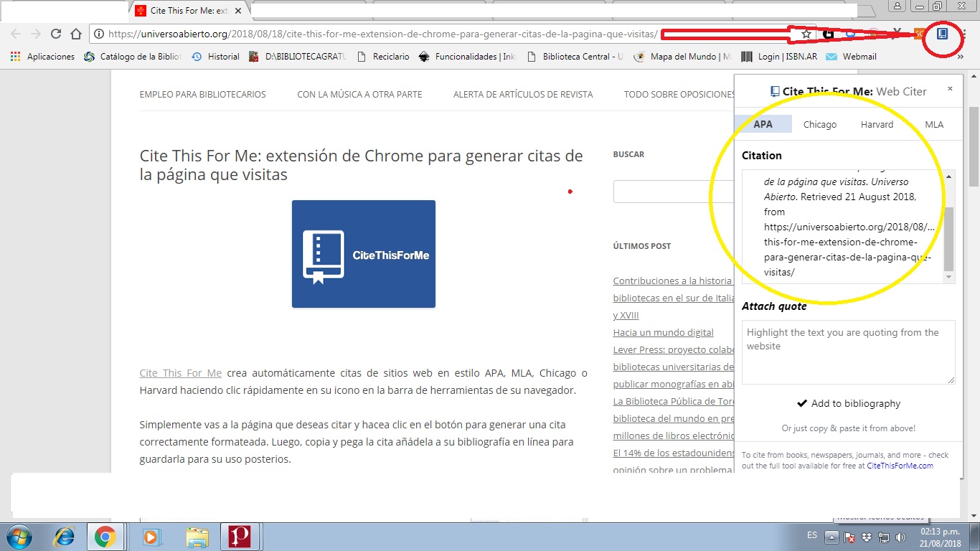Switch to the MLA citation style
This screenshot has width=980, height=551.
coord(934,124)
